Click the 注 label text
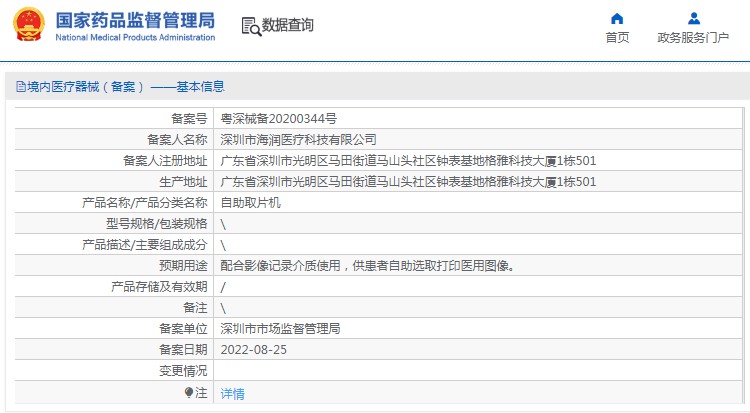 click(201, 392)
